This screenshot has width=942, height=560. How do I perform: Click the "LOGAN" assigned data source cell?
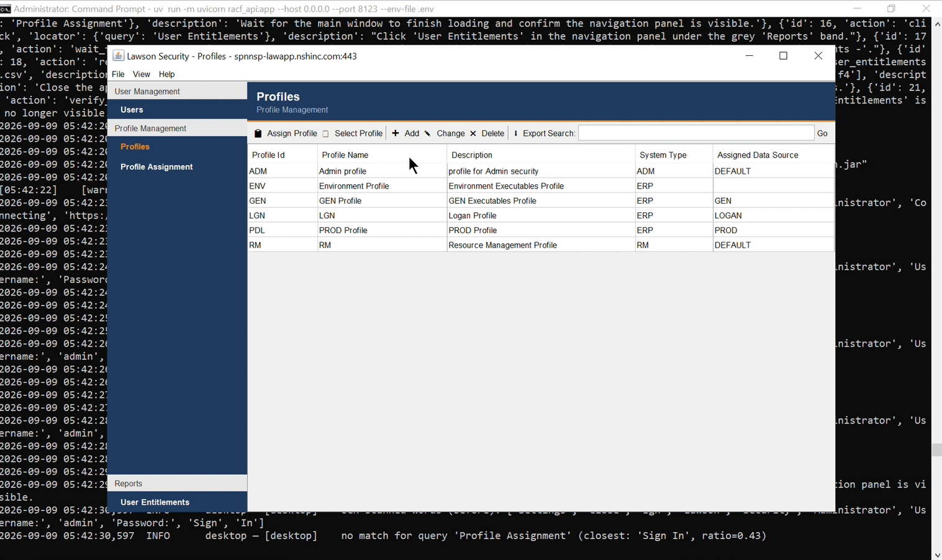(773, 216)
